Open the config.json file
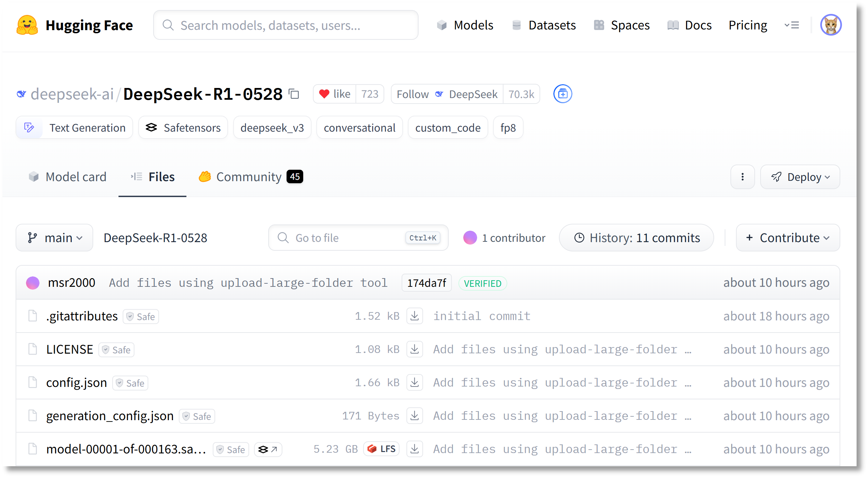 click(x=77, y=382)
